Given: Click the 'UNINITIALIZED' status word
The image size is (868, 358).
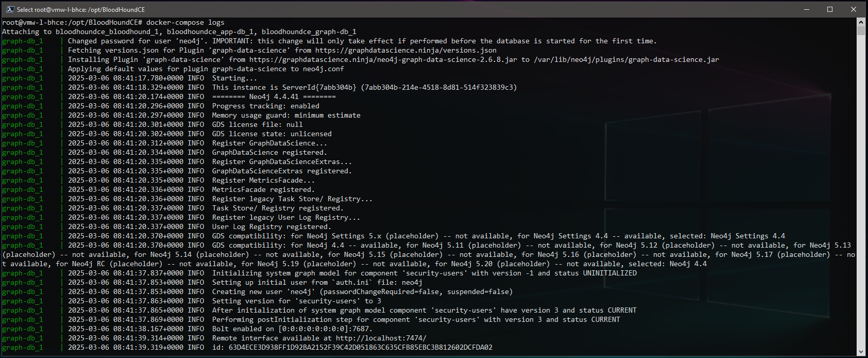Looking at the screenshot, I should [610, 273].
